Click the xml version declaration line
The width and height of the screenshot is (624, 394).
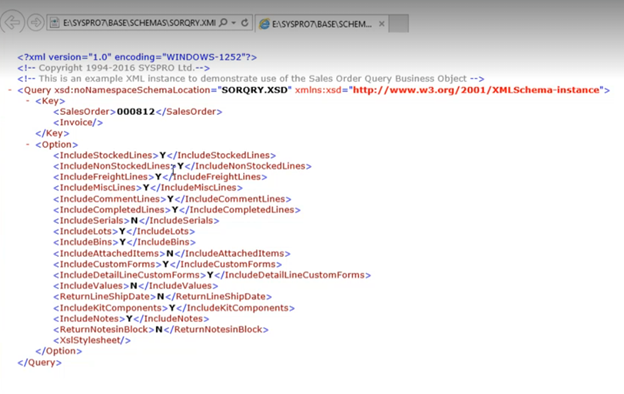(x=137, y=57)
